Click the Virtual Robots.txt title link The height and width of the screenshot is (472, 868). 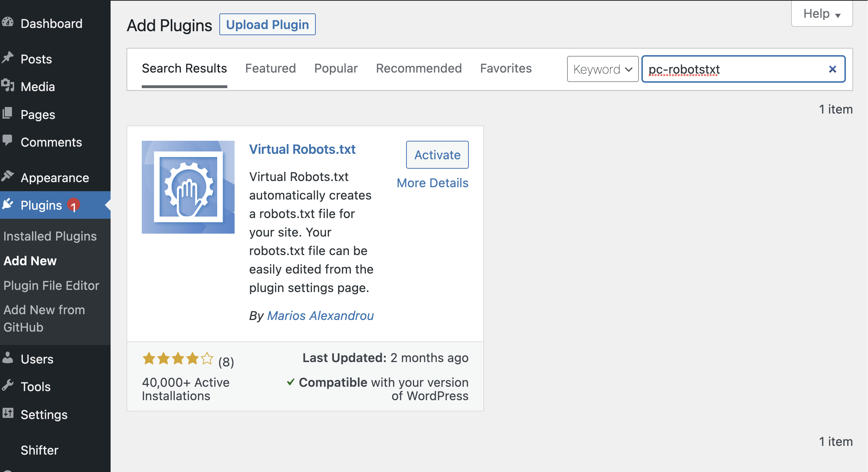(x=302, y=149)
